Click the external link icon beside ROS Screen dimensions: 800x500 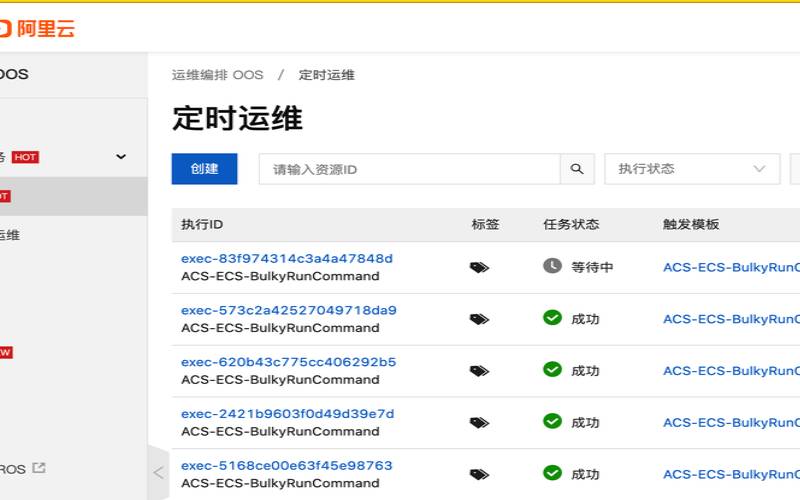[39, 468]
